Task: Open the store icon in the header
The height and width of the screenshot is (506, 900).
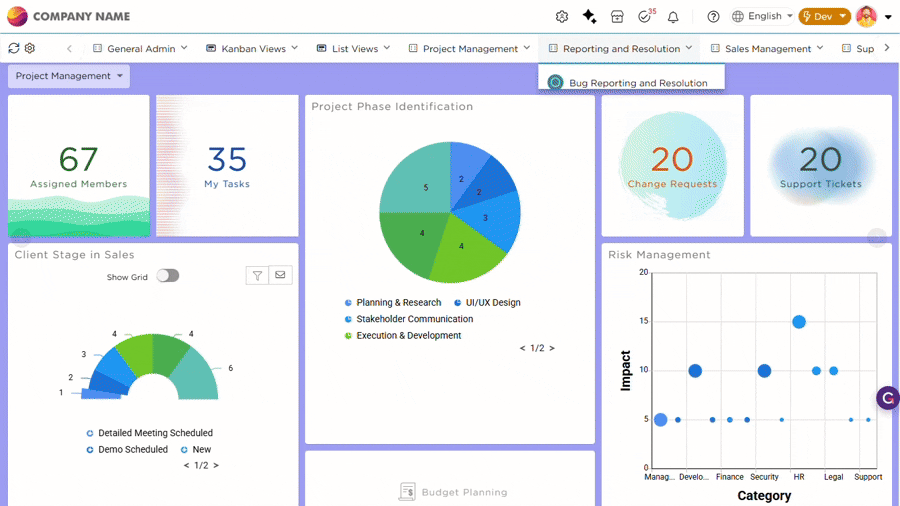Action: click(x=617, y=17)
